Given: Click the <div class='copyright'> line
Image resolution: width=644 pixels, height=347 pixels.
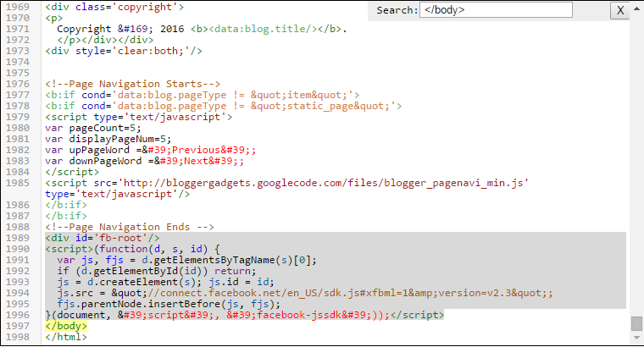Looking at the screenshot, I should (114, 7).
